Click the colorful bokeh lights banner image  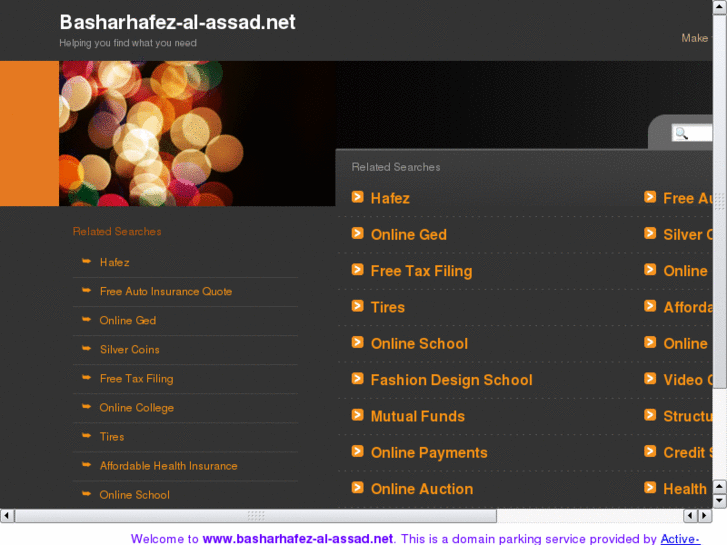coord(197,133)
